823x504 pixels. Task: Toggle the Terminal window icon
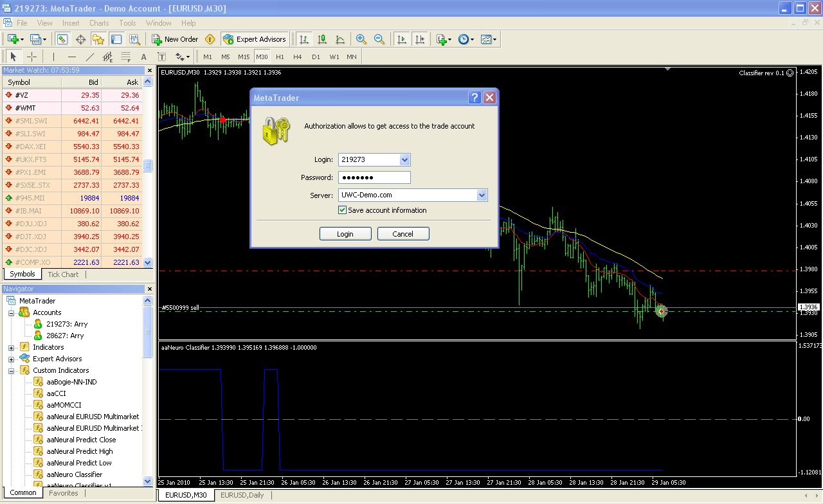pos(116,39)
